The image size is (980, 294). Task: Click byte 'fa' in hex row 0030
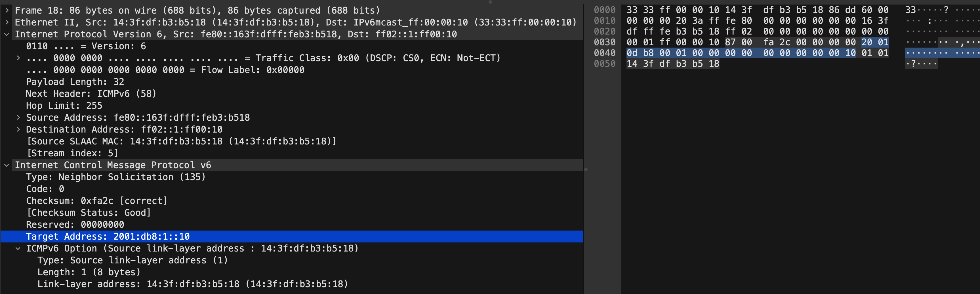point(768,42)
